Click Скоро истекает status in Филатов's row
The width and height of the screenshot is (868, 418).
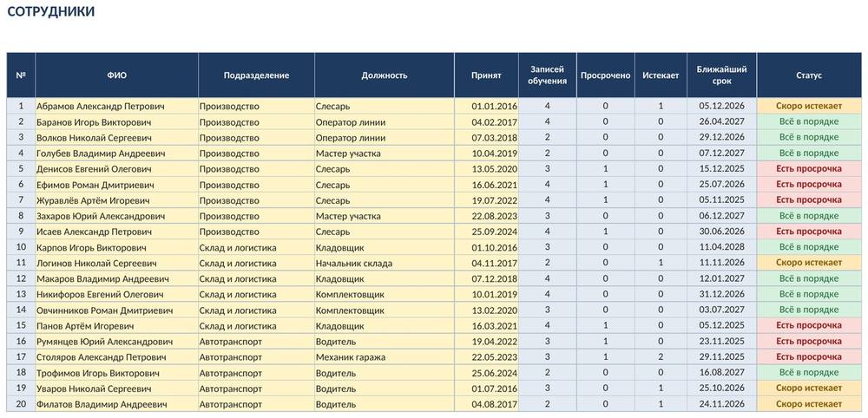809,404
